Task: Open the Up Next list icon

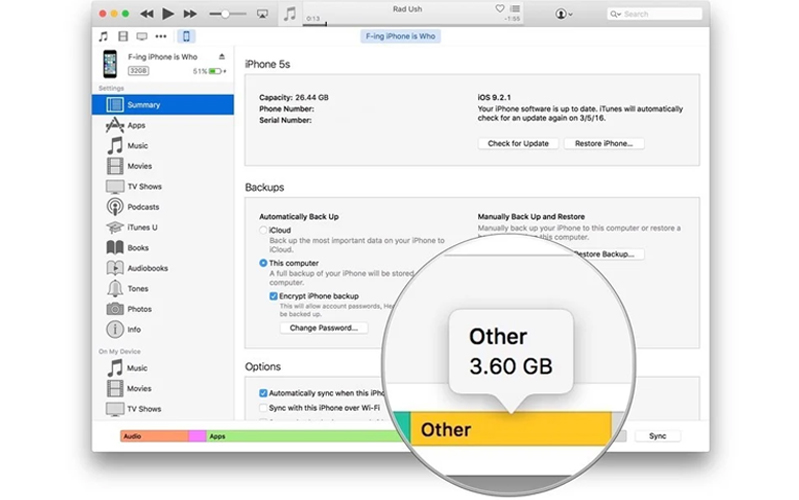Action: 515,9
